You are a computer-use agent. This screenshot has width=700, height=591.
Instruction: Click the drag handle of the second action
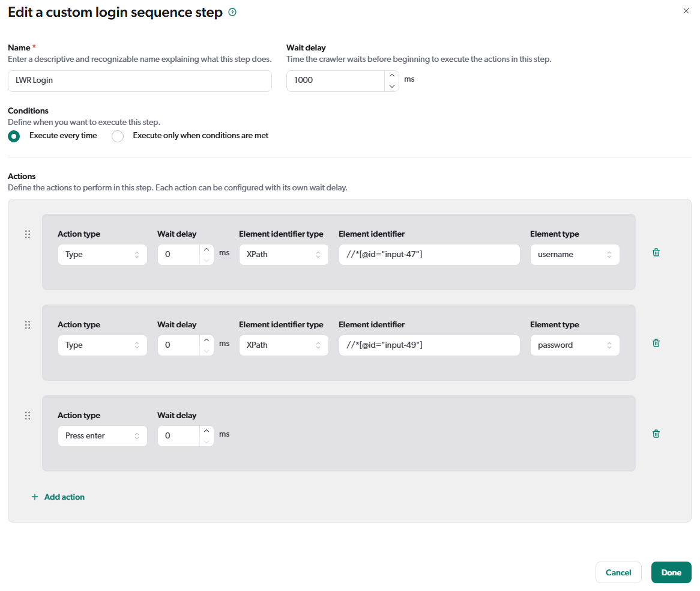click(x=27, y=324)
